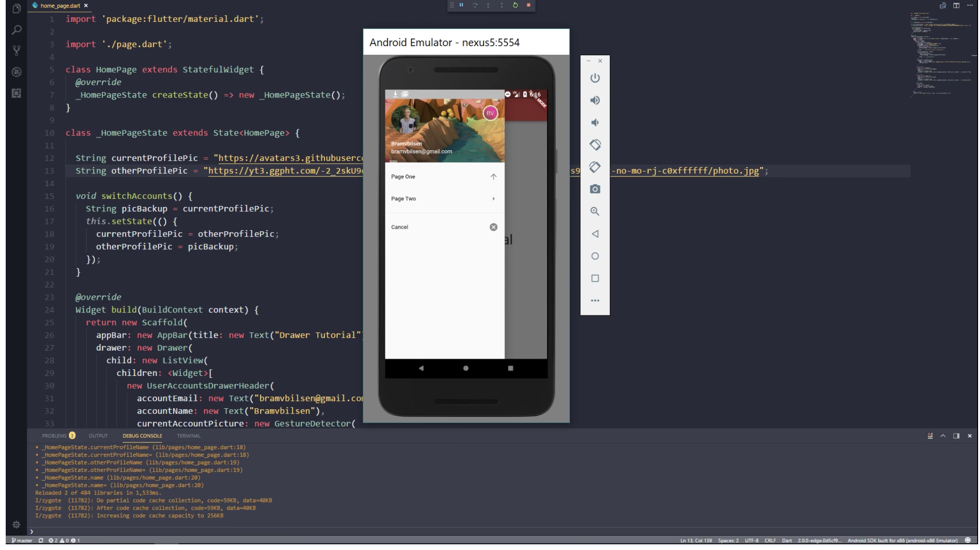Hot reload with the green restart icon
This screenshot has width=980, height=550.
[515, 5]
